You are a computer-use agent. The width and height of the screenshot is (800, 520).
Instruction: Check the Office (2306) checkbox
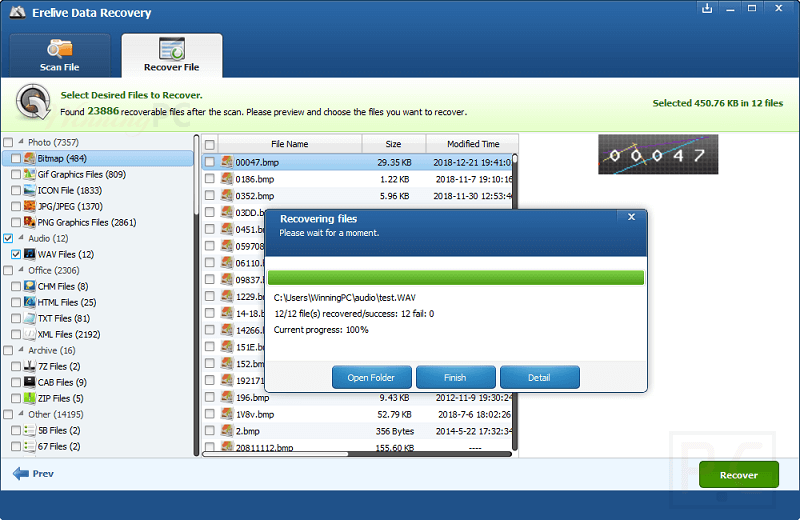point(8,270)
